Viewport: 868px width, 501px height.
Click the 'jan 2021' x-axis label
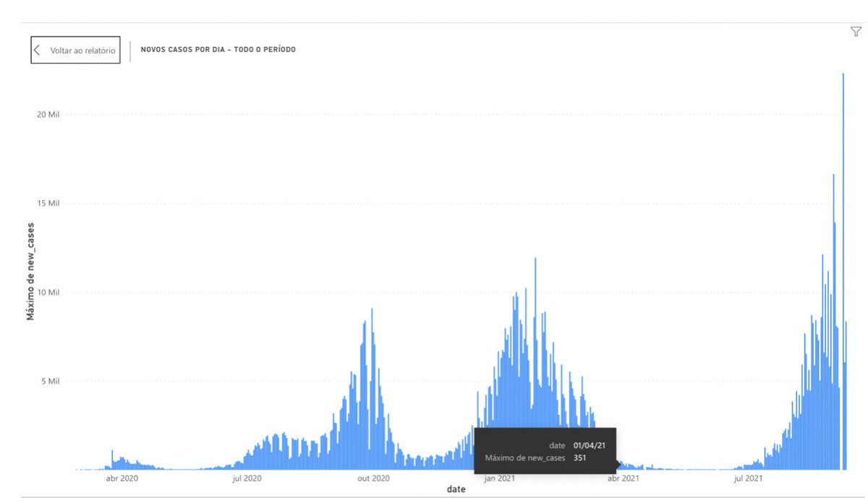(x=500, y=479)
